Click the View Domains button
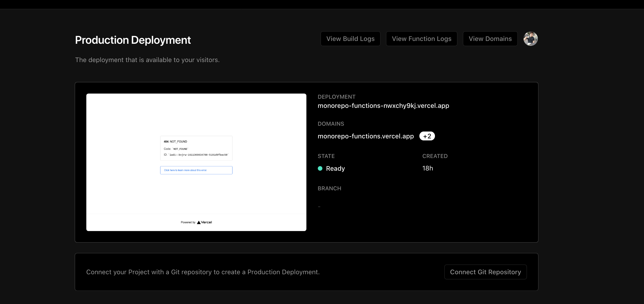This screenshot has width=644, height=304. 490,39
